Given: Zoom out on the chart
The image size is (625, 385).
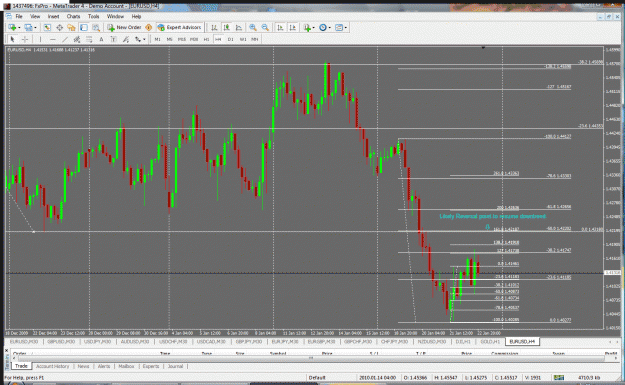Looking at the screenshot, I should (265, 28).
